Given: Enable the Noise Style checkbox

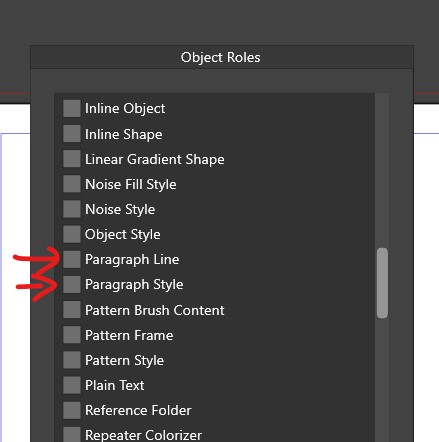Looking at the screenshot, I should coord(72,209).
